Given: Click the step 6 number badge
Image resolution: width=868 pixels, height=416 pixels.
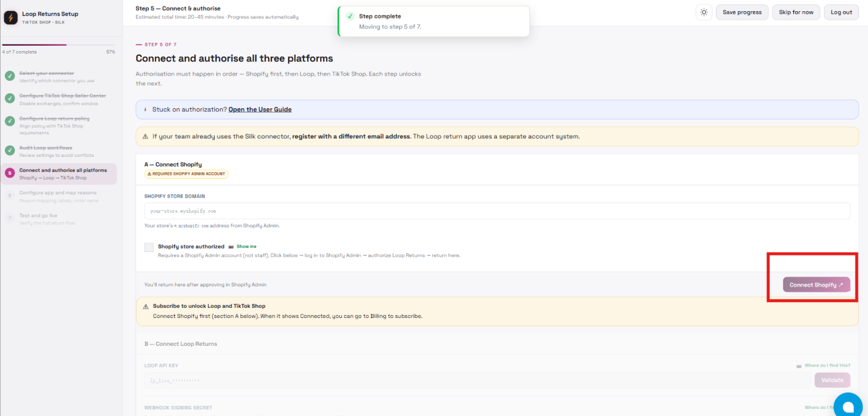Looking at the screenshot, I should tap(10, 196).
